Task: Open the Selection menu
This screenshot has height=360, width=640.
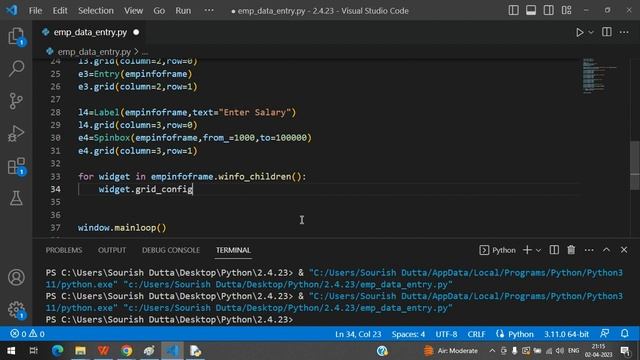Action: point(96,11)
